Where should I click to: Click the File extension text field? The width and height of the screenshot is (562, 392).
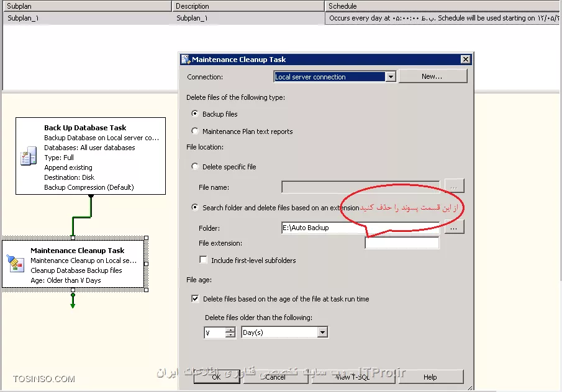(x=402, y=243)
